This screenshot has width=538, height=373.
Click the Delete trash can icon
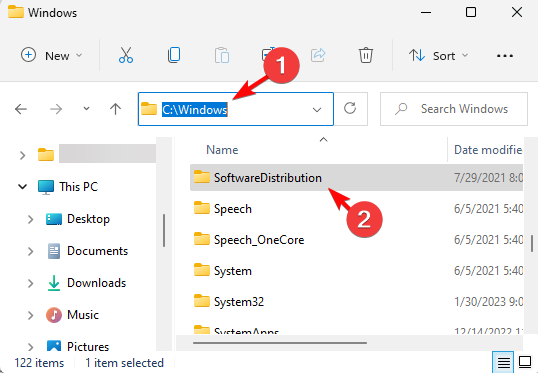366,55
